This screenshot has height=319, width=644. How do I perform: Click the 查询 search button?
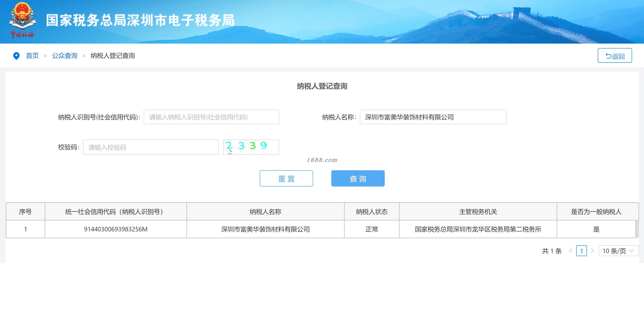tap(358, 178)
